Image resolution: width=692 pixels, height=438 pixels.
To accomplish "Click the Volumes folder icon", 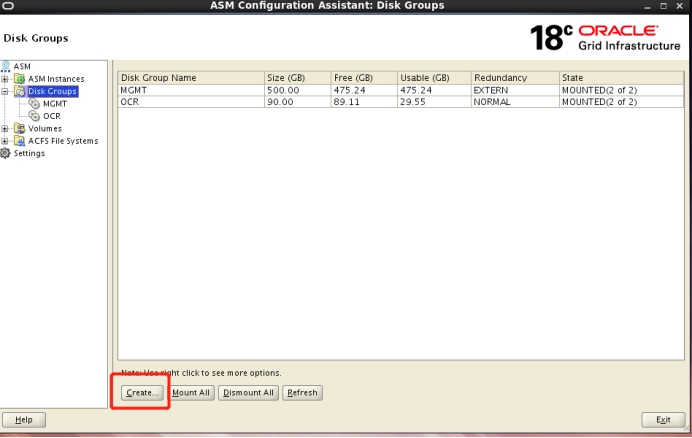I will [19, 128].
